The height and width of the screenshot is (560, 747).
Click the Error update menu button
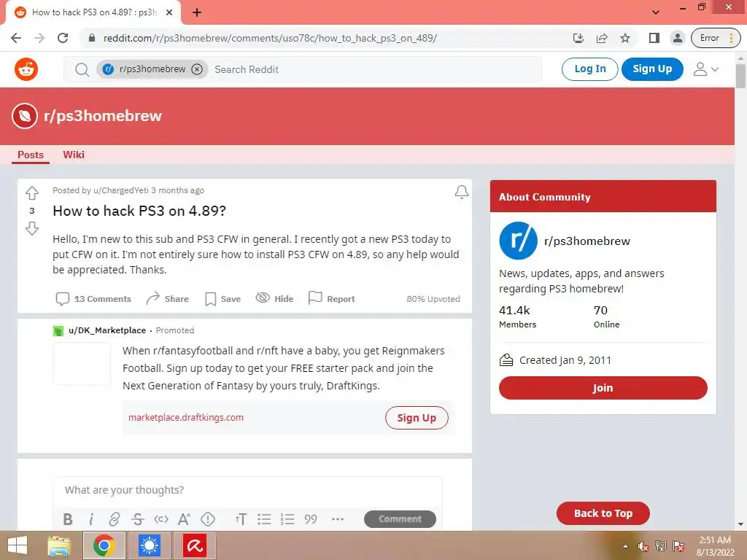click(x=716, y=38)
